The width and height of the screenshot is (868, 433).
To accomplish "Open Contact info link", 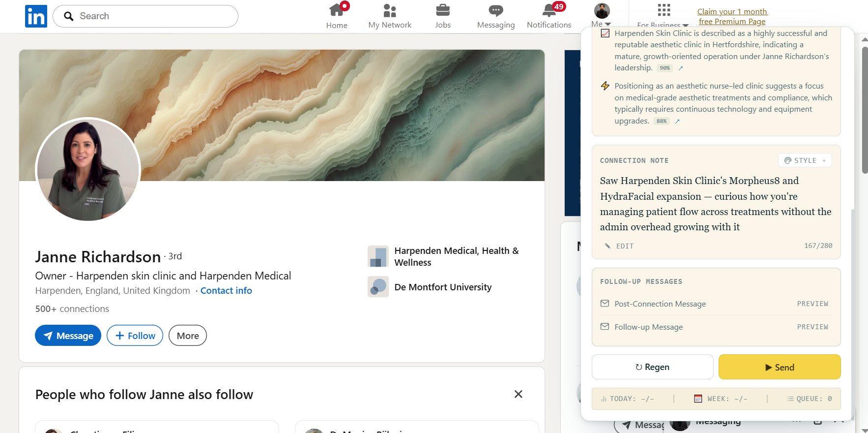I will pyautogui.click(x=226, y=291).
